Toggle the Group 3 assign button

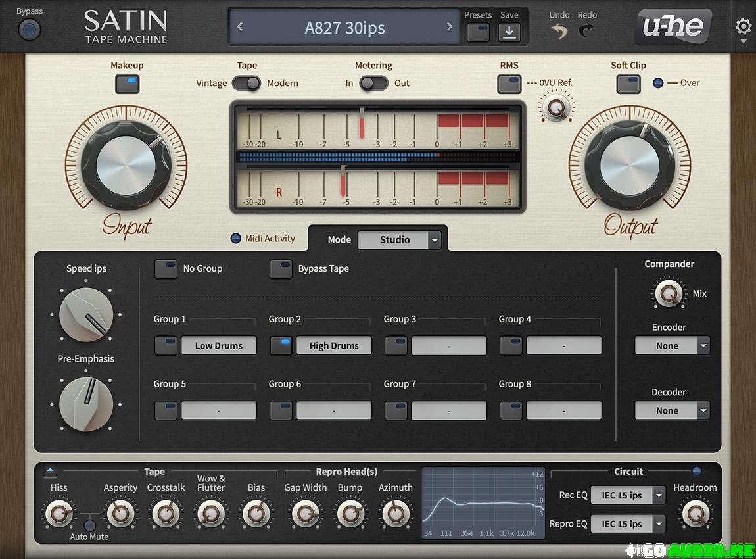[x=396, y=346]
